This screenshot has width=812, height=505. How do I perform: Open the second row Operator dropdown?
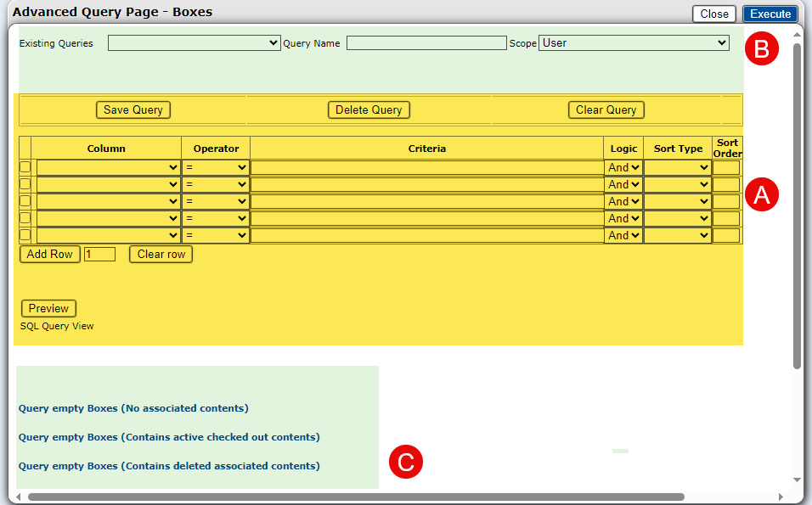pyautogui.click(x=216, y=185)
